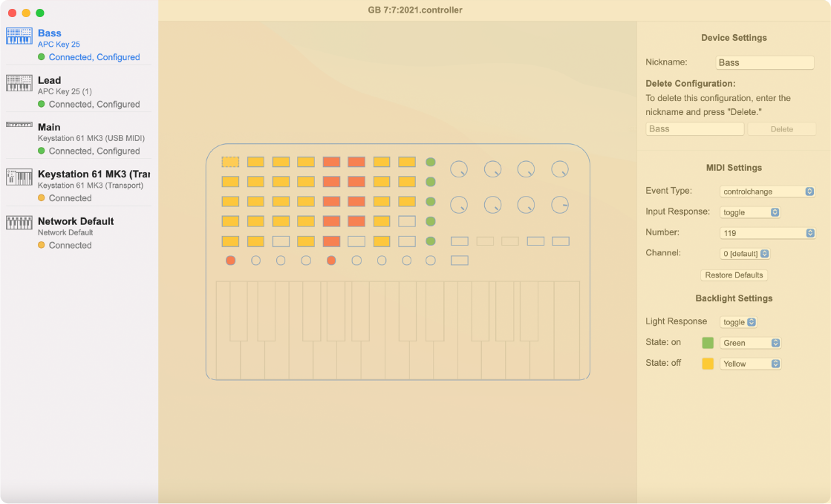This screenshot has height=504, width=831.
Task: Toggle the second orange round button below pads
Action: point(331,261)
